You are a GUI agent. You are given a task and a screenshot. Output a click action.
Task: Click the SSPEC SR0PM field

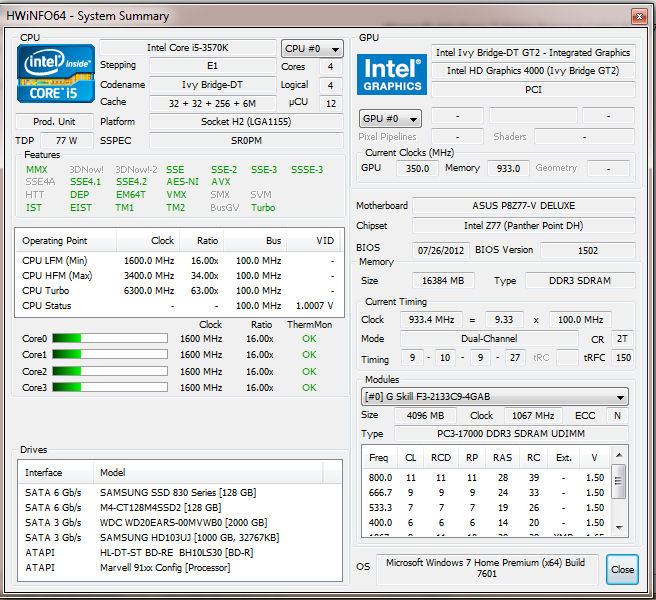click(x=246, y=141)
